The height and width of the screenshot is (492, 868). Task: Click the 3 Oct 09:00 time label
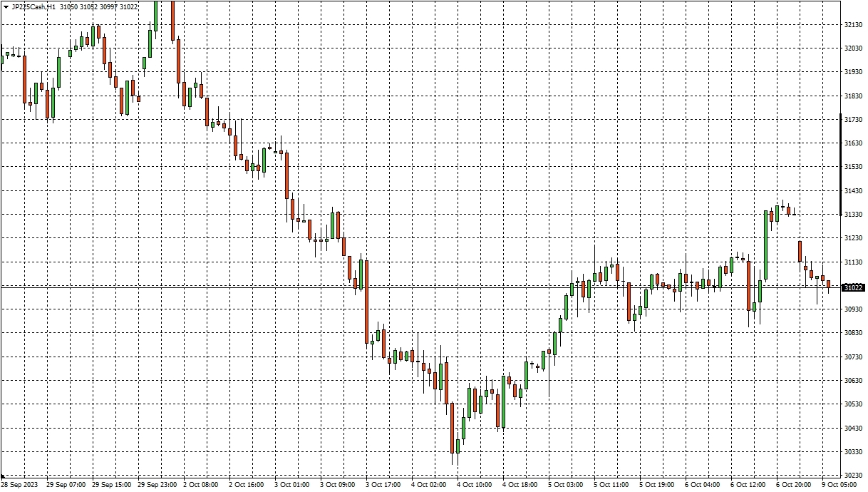(338, 485)
